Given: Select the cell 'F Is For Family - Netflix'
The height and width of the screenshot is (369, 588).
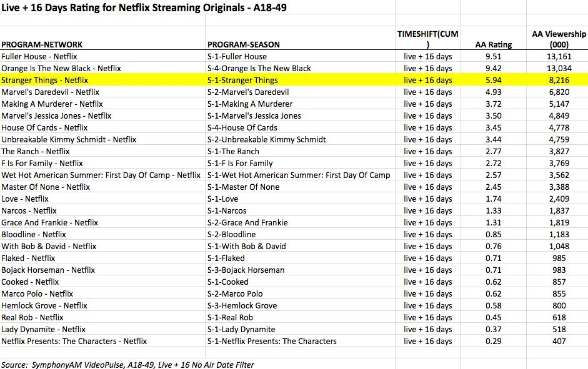Looking at the screenshot, I should pyautogui.click(x=42, y=164).
